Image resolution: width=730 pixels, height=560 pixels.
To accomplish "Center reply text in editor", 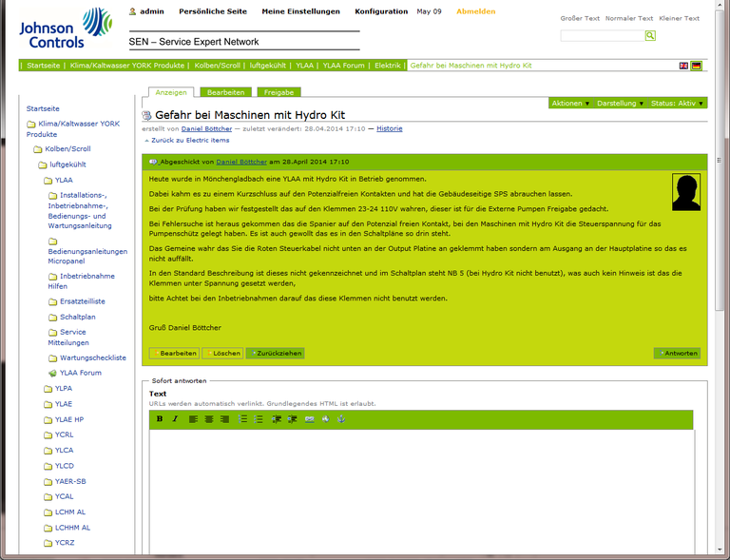I will click(209, 419).
